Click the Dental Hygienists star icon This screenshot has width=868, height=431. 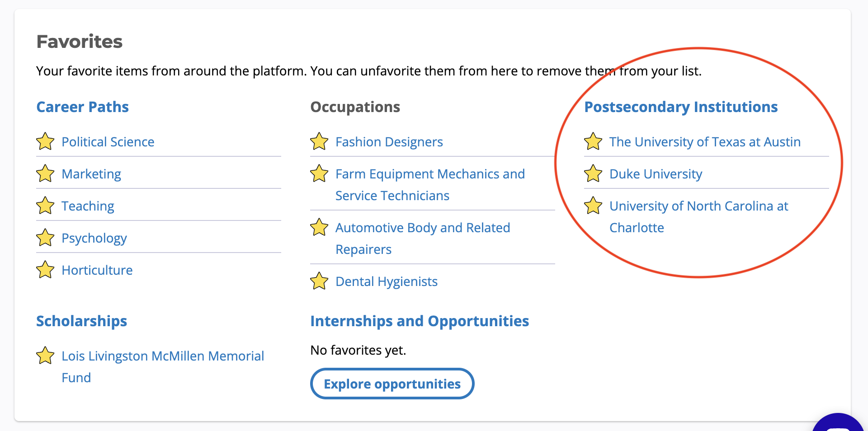click(319, 281)
